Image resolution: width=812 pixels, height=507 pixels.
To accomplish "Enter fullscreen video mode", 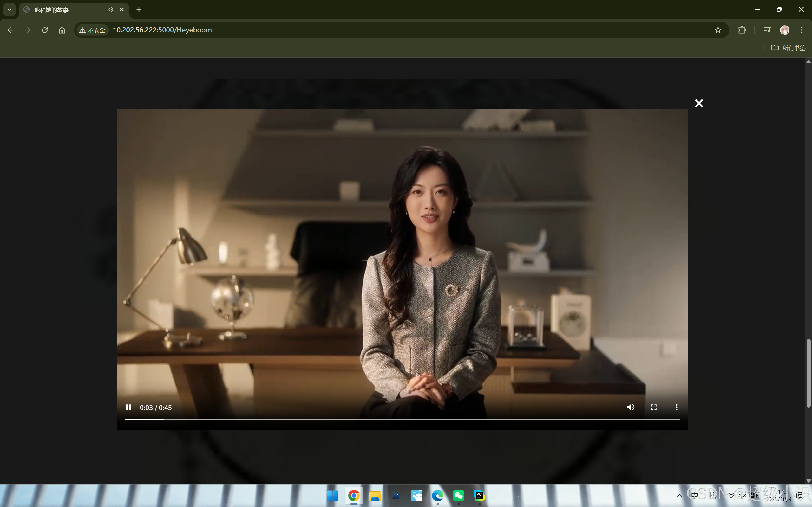I will click(653, 408).
